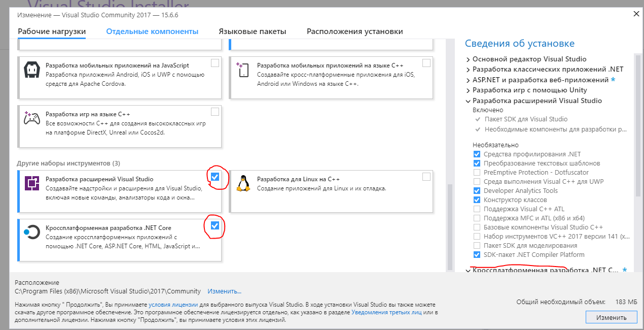Screen dimensions: 644x330
Task: Uncheck the Visual Studio extension development workload
Action: (215, 177)
